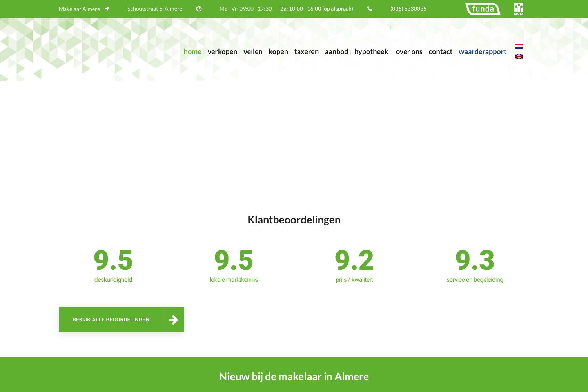Click the arrow icon on beoordelingen button
Image resolution: width=588 pixels, height=392 pixels.
(x=174, y=319)
